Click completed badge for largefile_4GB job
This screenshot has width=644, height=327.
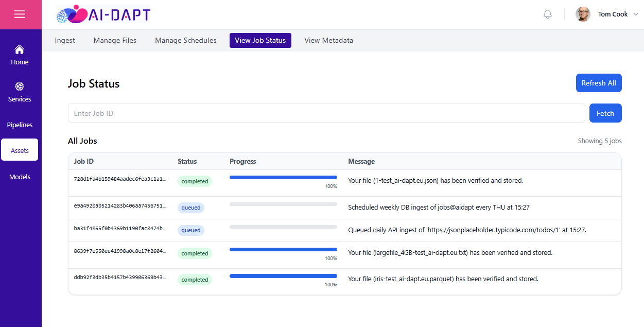195,253
